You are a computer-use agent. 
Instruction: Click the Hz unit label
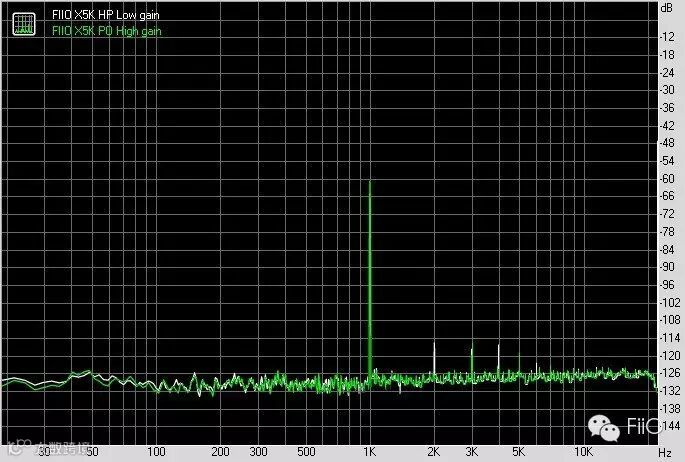pos(665,452)
